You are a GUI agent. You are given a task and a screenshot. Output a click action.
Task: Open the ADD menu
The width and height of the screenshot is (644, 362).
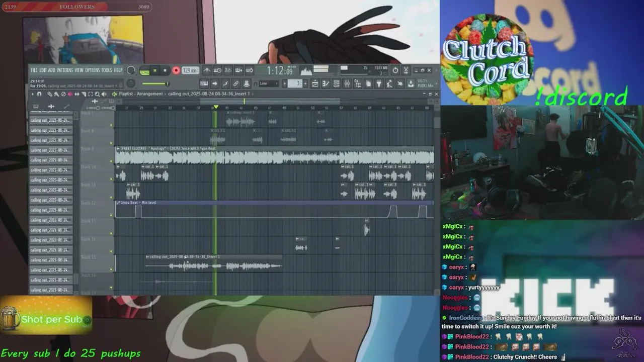point(51,70)
